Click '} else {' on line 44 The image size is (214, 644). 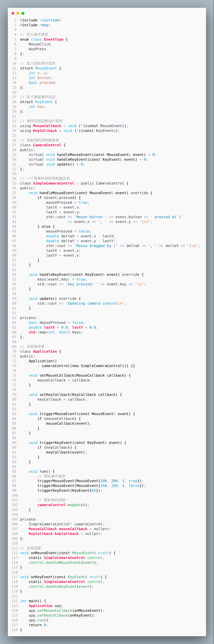coord(46,227)
